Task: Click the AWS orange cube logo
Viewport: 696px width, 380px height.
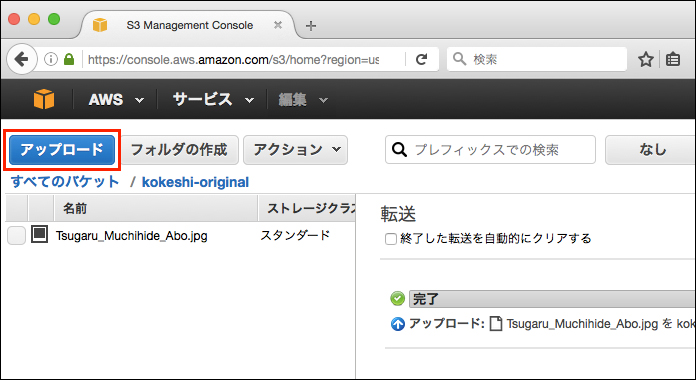Action: 44,99
